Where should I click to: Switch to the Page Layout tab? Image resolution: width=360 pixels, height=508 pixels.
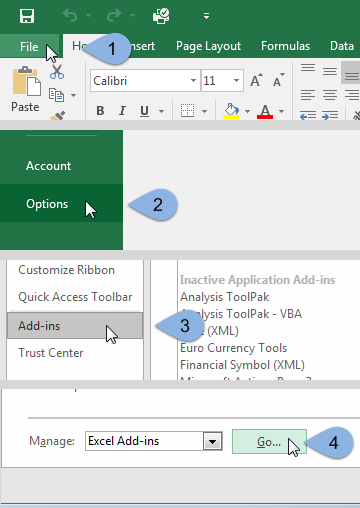(208, 46)
